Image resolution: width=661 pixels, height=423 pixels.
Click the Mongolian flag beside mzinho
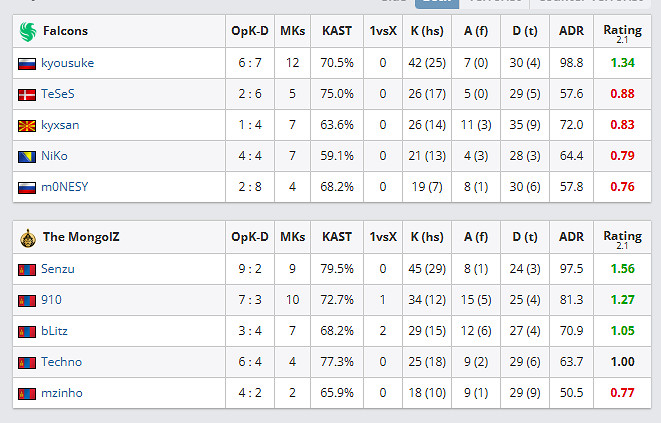click(27, 393)
